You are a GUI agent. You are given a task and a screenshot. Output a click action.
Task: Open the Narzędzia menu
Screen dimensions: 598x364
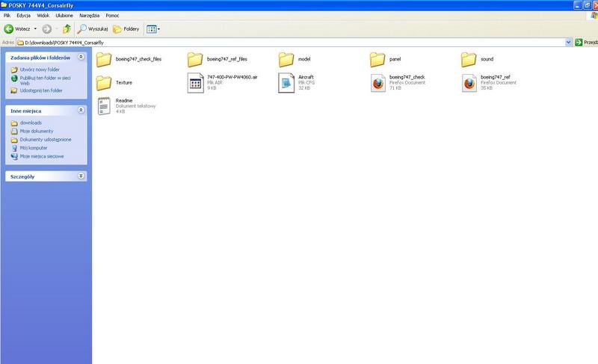click(x=89, y=16)
